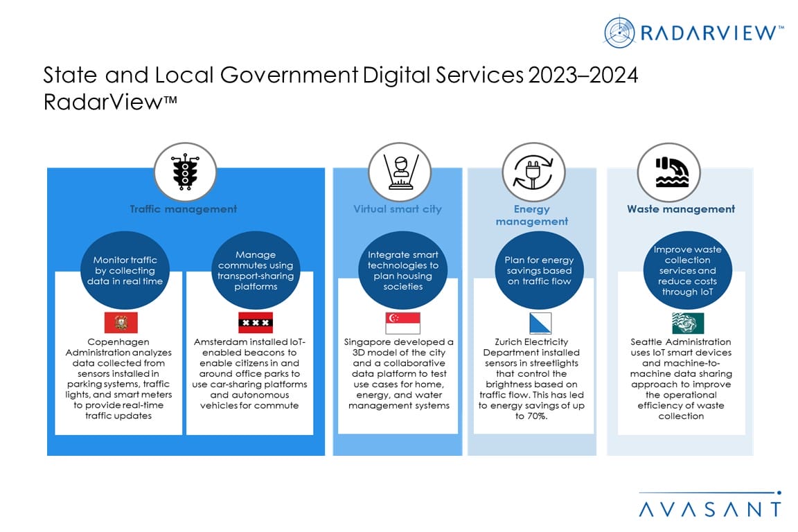
Task: Click the Waste management heading
Action: click(x=681, y=209)
